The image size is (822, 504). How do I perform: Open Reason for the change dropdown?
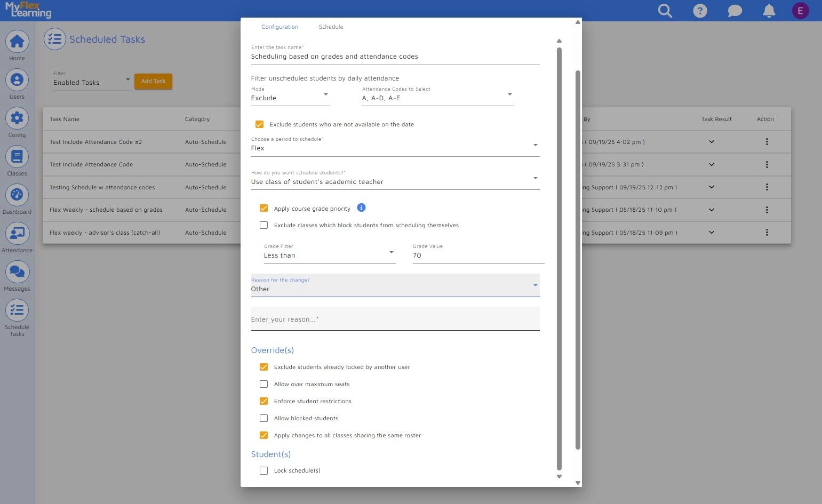(395, 285)
